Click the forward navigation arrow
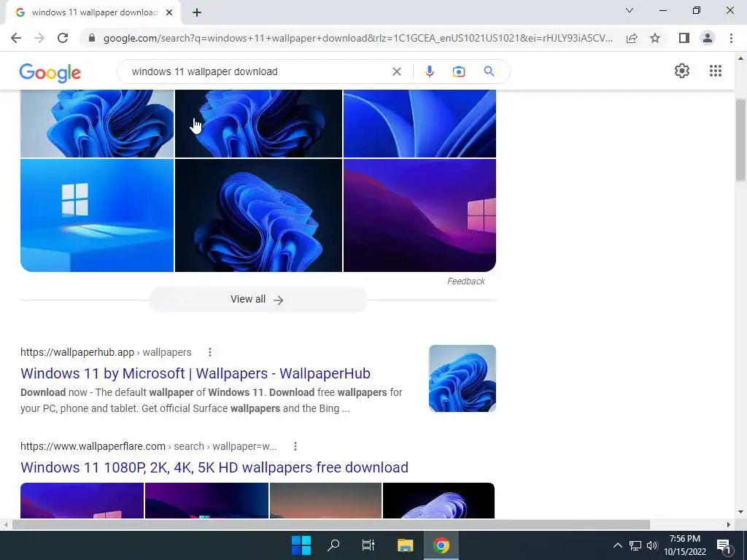This screenshot has width=747, height=560. point(39,38)
